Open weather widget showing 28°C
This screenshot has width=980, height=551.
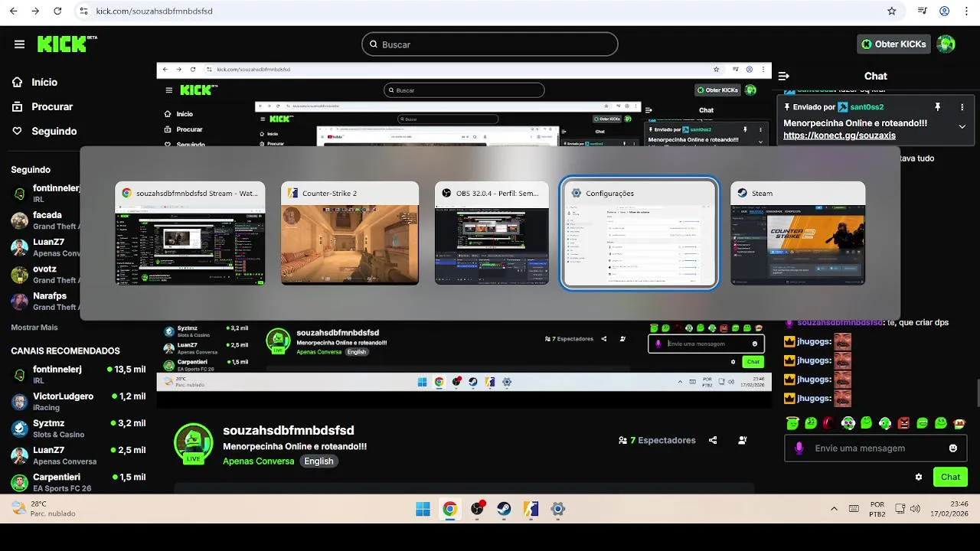(x=44, y=509)
